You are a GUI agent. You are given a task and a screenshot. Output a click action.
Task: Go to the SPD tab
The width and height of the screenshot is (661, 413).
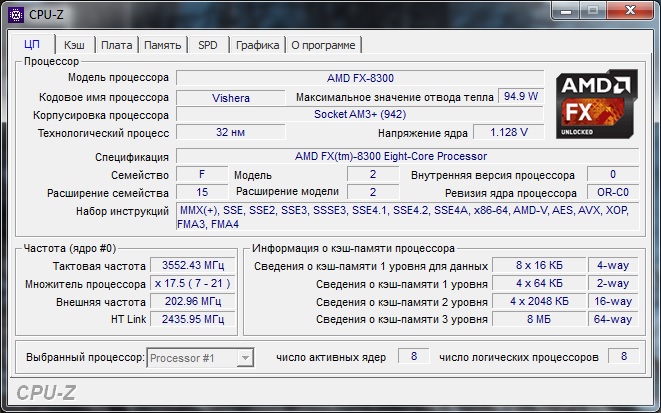click(x=208, y=45)
